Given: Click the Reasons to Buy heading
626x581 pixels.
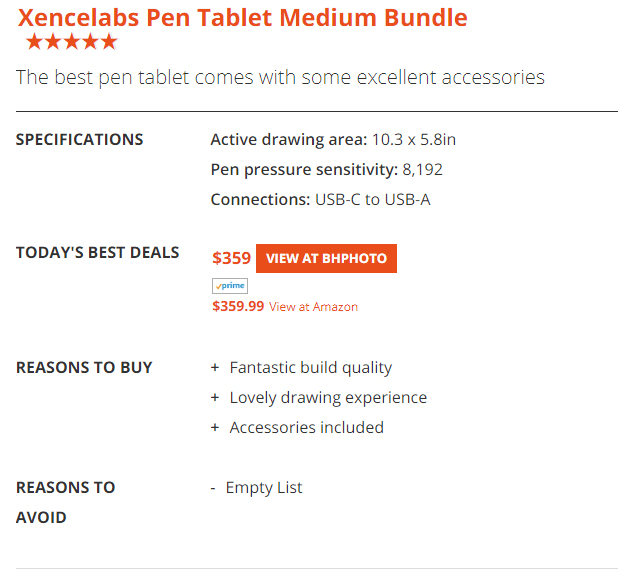Looking at the screenshot, I should pos(84,368).
